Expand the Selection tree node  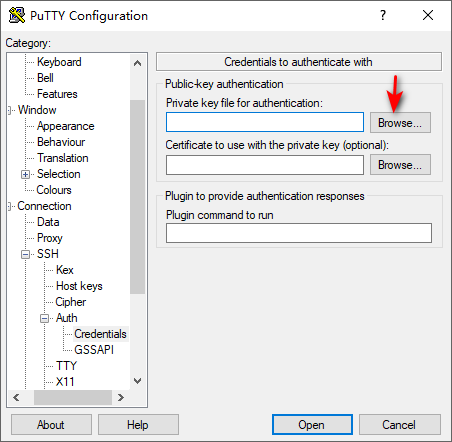(25, 175)
